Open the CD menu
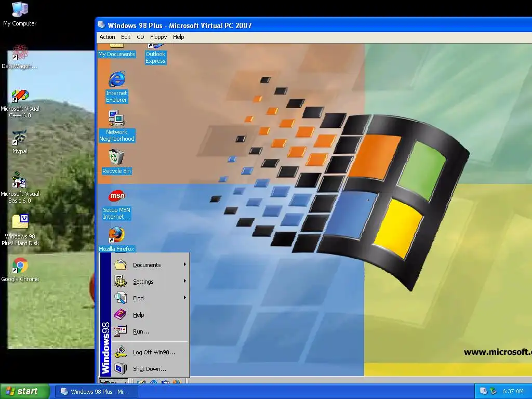Screen dimensions: 532x399 [140, 37]
